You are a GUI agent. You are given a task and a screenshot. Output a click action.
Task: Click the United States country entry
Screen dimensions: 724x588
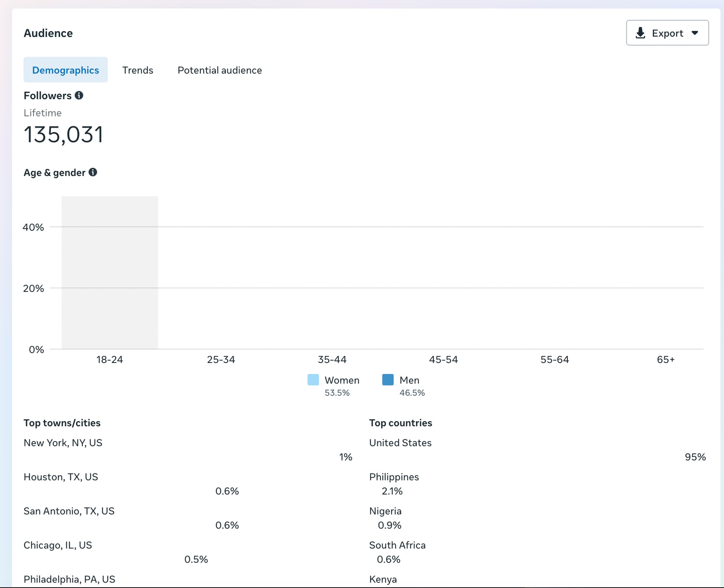point(400,443)
